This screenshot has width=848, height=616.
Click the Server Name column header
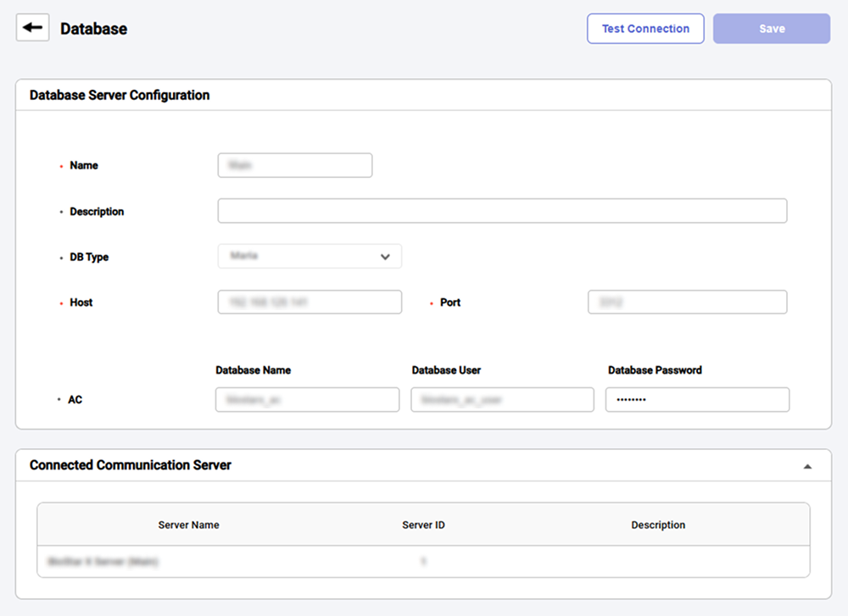point(188,525)
